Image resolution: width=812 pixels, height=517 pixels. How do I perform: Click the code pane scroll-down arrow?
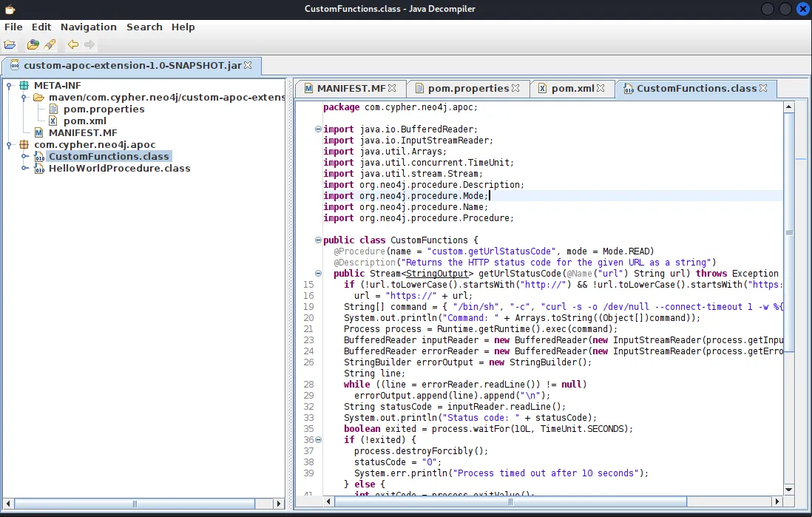pos(788,490)
